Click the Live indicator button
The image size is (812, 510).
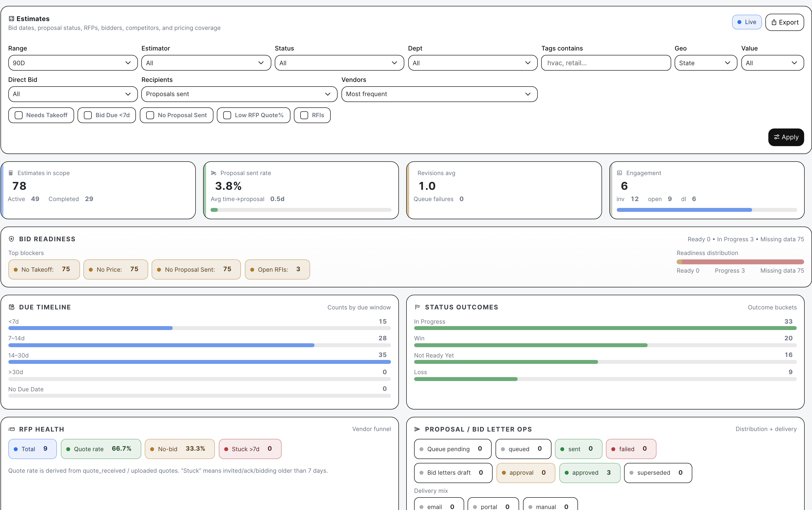pyautogui.click(x=747, y=22)
